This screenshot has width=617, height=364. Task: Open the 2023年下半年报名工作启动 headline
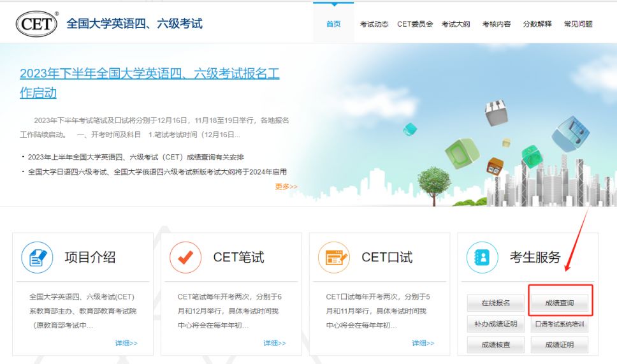[150, 83]
